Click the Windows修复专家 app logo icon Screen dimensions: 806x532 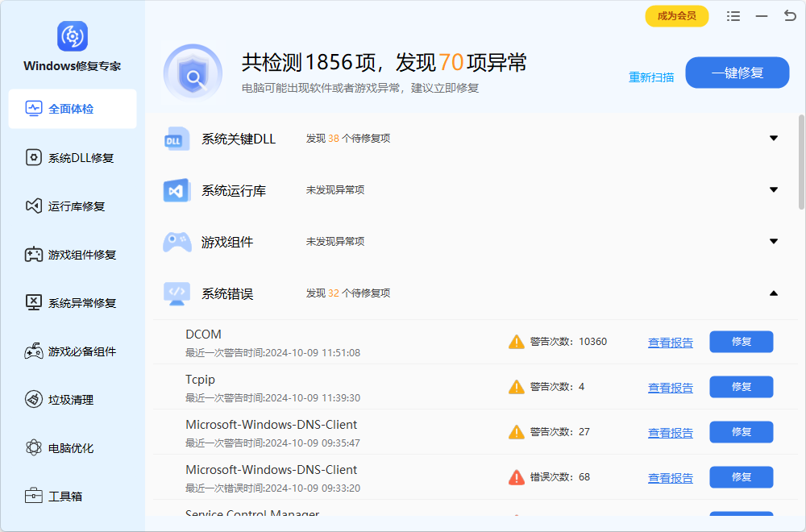click(x=72, y=36)
